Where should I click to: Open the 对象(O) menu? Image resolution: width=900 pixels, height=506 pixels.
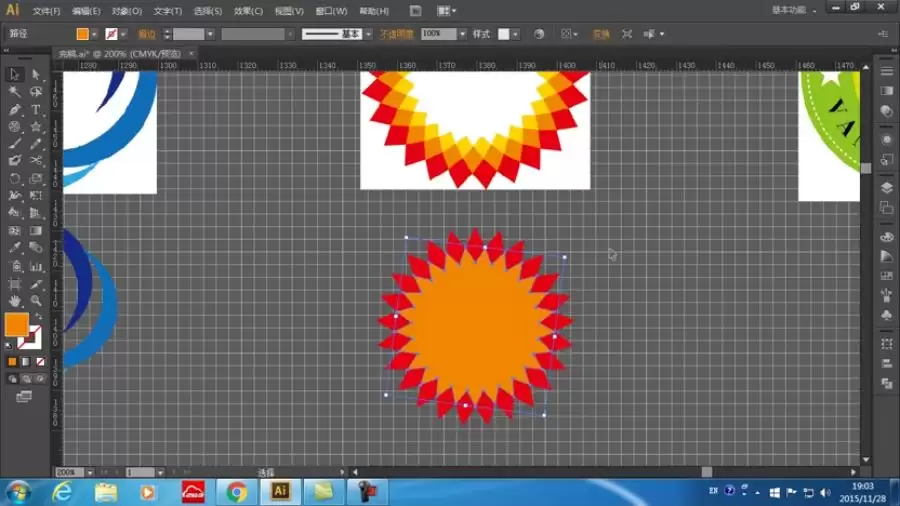tap(127, 11)
